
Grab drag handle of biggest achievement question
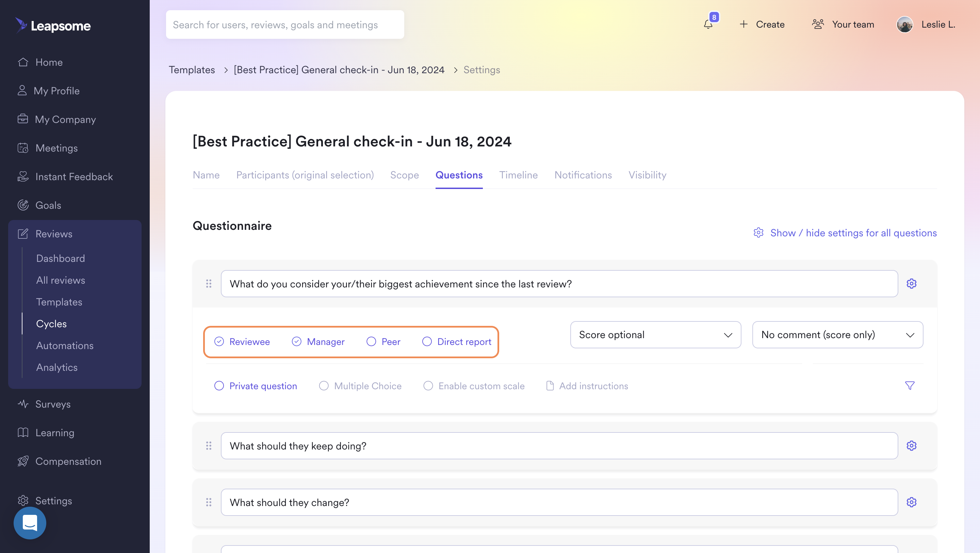[x=209, y=284]
